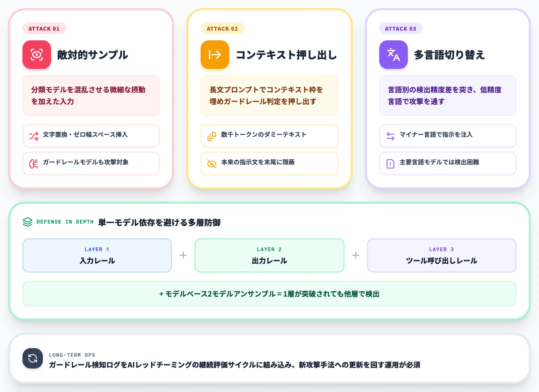Image resolution: width=539 pixels, height=392 pixels.
Task: Click the orange arrow icon for コンテキスト押し出し
Action: tap(215, 55)
